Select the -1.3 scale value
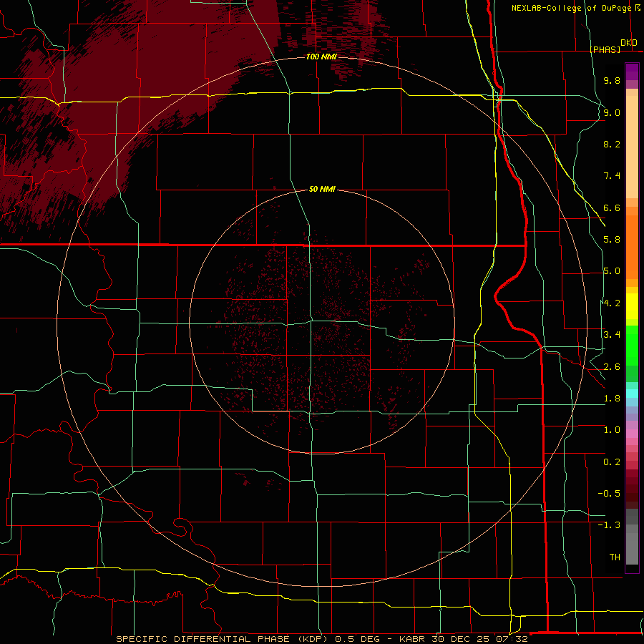This screenshot has width=644, height=644. 609,525
